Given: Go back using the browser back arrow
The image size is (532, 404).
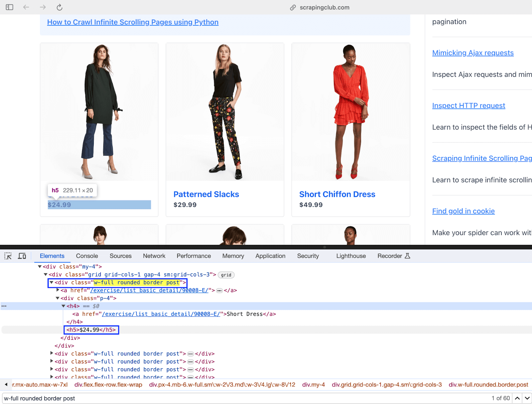Looking at the screenshot, I should tap(26, 7).
